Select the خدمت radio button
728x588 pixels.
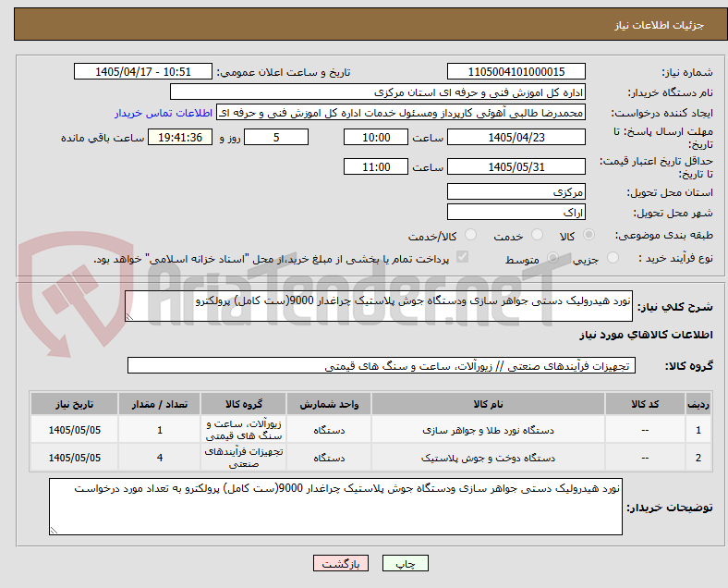coord(537,235)
